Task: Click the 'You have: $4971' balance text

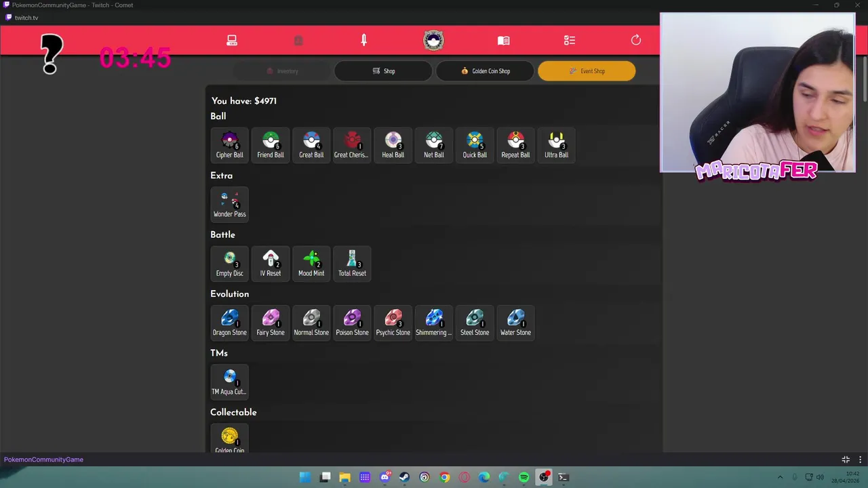Action: 244,101
